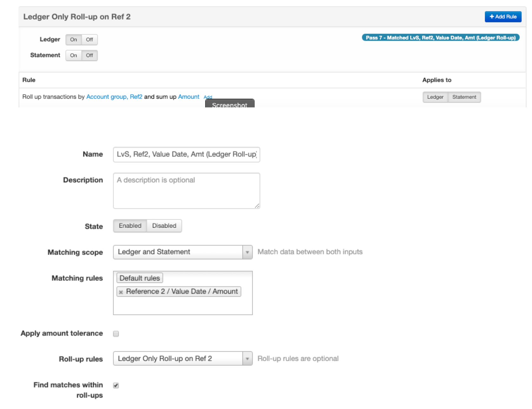Click the Pass 7 matched badge
The width and height of the screenshot is (532, 409).
click(441, 38)
